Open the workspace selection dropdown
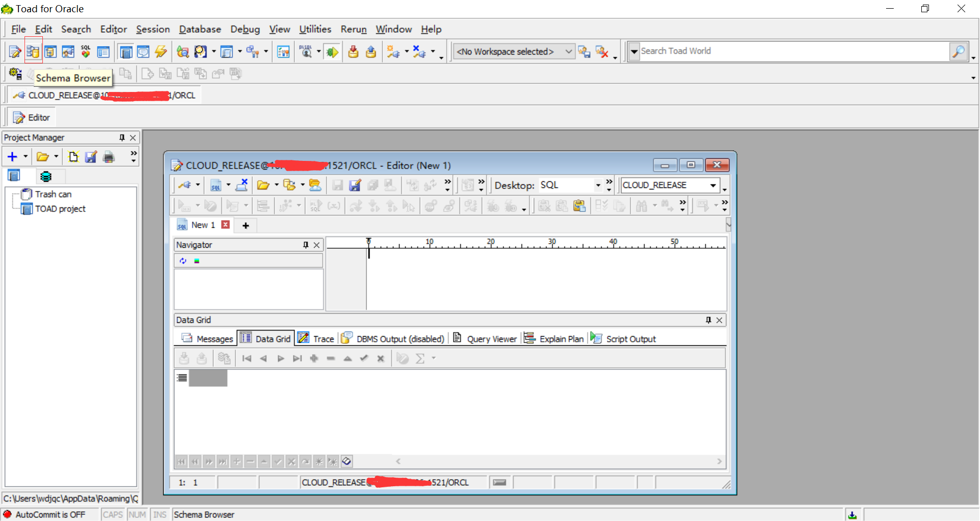 point(568,52)
